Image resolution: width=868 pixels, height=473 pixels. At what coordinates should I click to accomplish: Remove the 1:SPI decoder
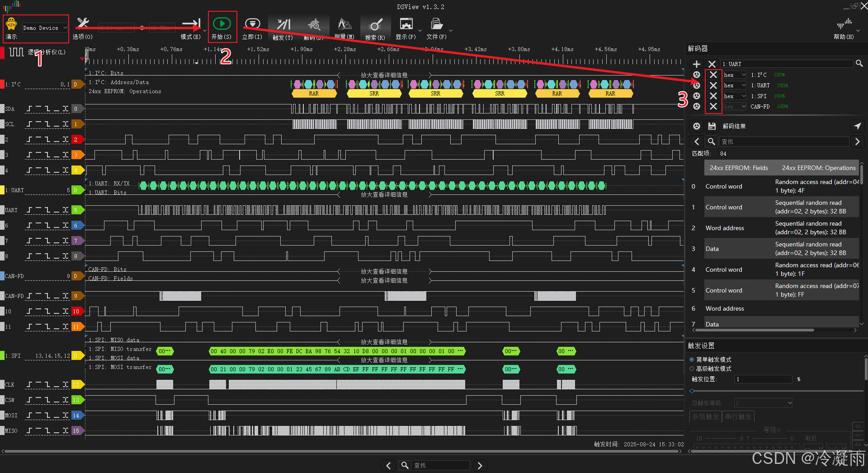coord(713,96)
